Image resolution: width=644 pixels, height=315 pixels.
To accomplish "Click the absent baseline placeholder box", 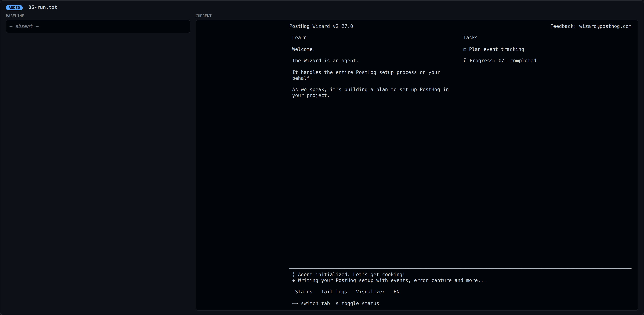I will pyautogui.click(x=98, y=26).
